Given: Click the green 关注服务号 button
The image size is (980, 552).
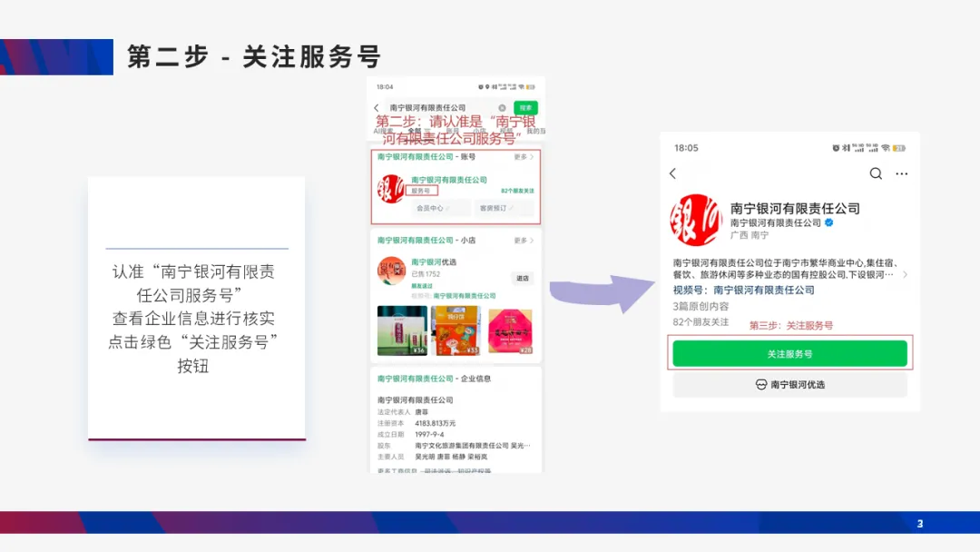Looking at the screenshot, I should pos(789,354).
